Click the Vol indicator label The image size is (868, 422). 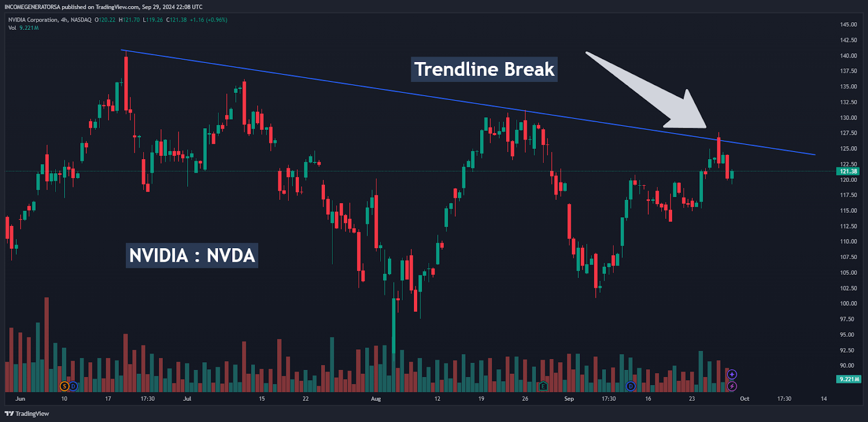point(12,28)
